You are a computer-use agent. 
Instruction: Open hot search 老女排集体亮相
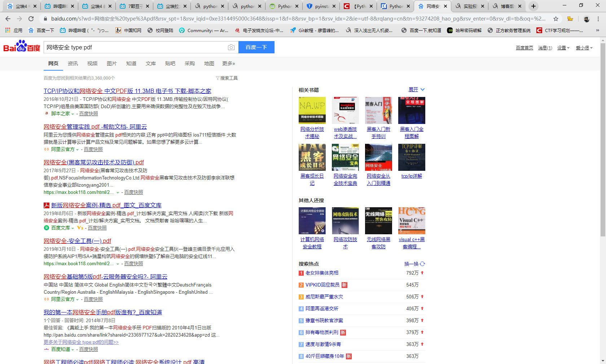point(322,273)
